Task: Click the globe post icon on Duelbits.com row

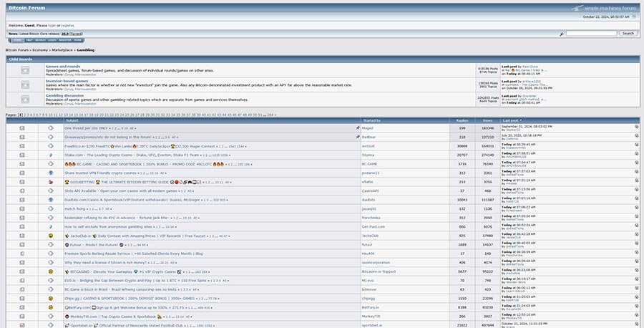Action: pyautogui.click(x=51, y=200)
